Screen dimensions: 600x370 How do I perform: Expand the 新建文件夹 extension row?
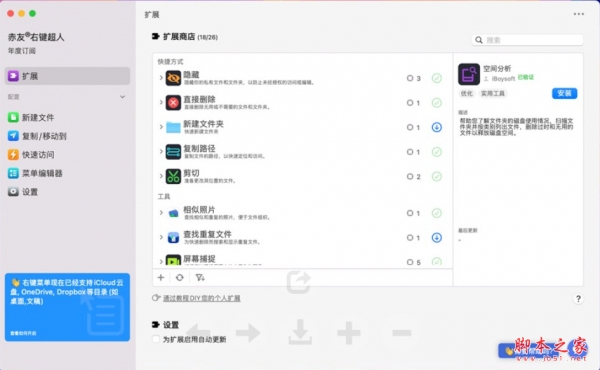(x=161, y=127)
